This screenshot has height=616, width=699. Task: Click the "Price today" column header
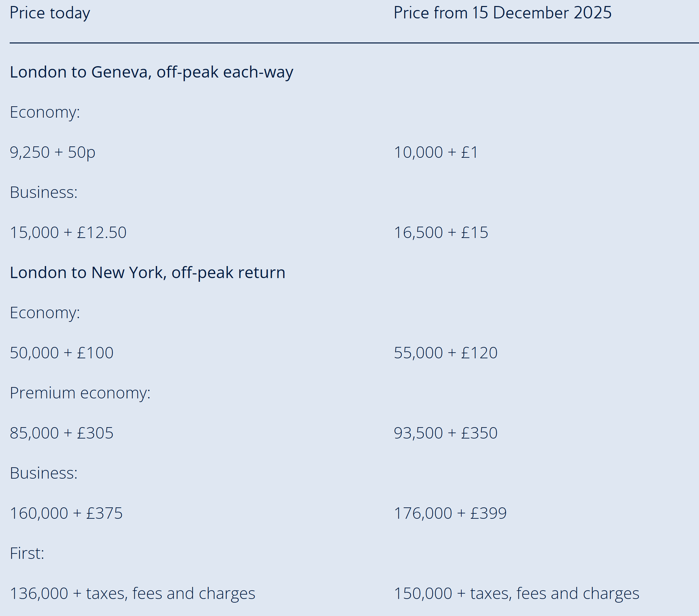pyautogui.click(x=50, y=13)
